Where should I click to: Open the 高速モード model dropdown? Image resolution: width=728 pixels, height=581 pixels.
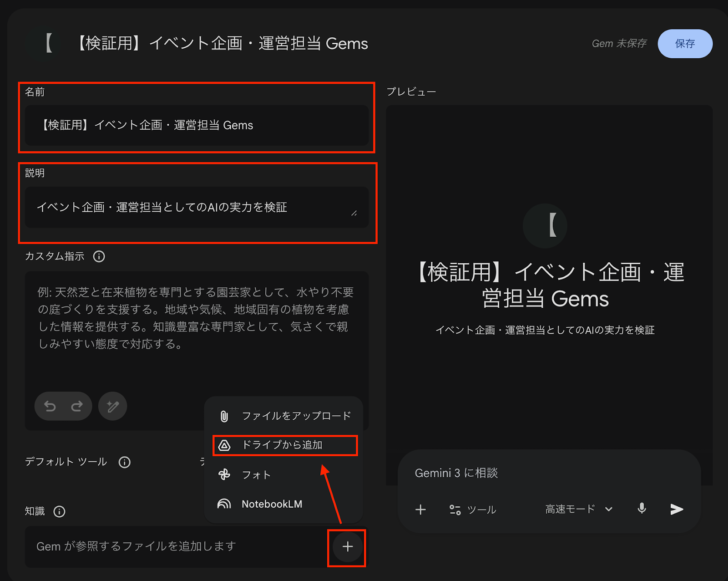tap(579, 509)
